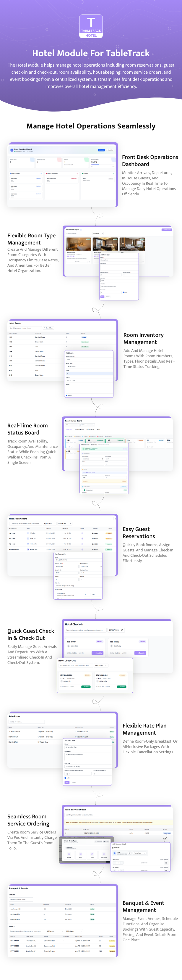Click the date field in Hotel Reservations
Image resolution: width=182 pixels, height=980 pixels.
(49, 524)
